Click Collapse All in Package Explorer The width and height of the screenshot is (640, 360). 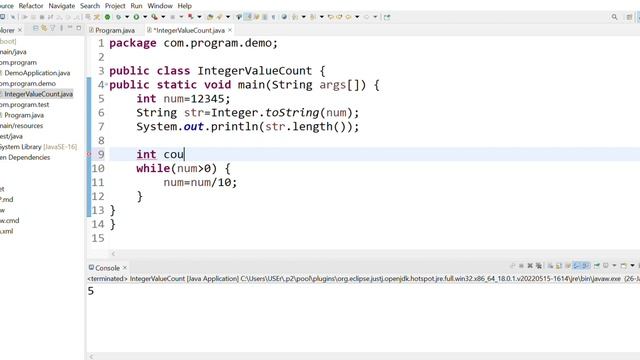pos(36,28)
